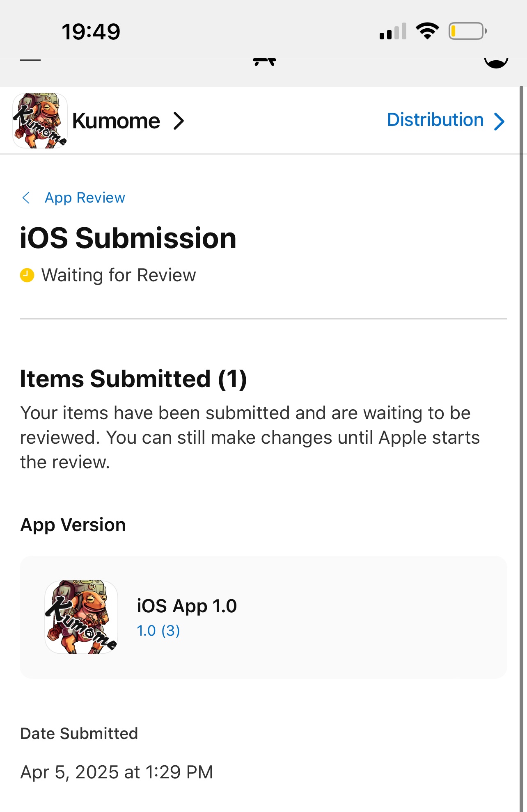Viewport: 527px width, 812px height.
Task: Tap the Wi-Fi status icon
Action: [427, 31]
